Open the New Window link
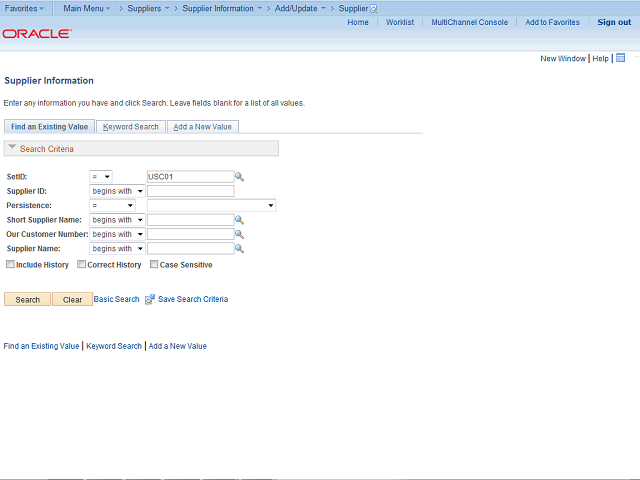The image size is (640, 480). tap(563, 58)
